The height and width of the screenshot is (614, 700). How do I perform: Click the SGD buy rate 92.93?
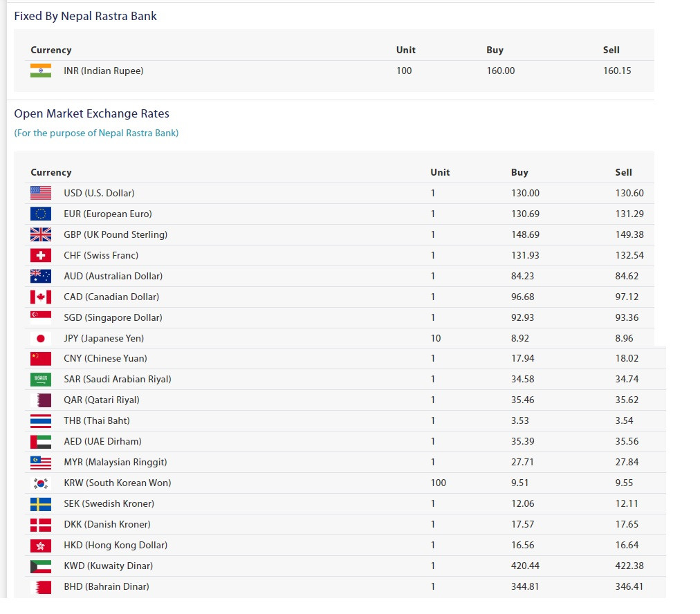(x=522, y=317)
